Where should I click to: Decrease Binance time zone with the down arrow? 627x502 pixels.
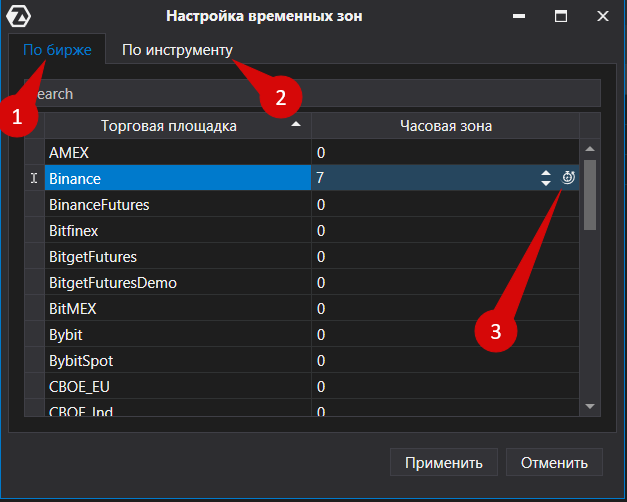(546, 183)
